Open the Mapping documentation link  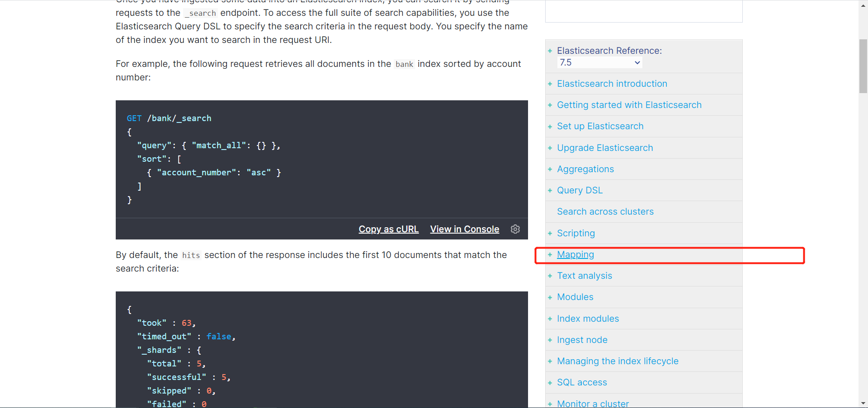[x=576, y=254]
